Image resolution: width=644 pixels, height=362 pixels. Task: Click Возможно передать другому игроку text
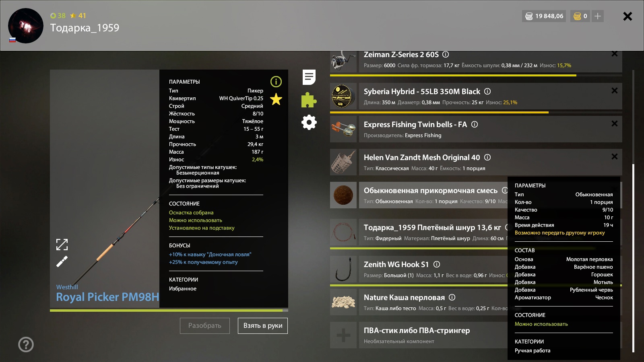pos(559,232)
